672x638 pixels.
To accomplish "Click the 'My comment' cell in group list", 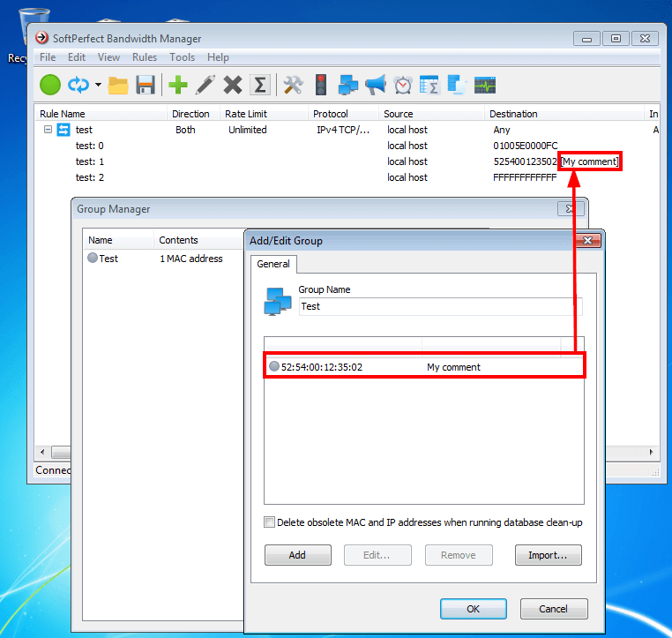I will [453, 367].
